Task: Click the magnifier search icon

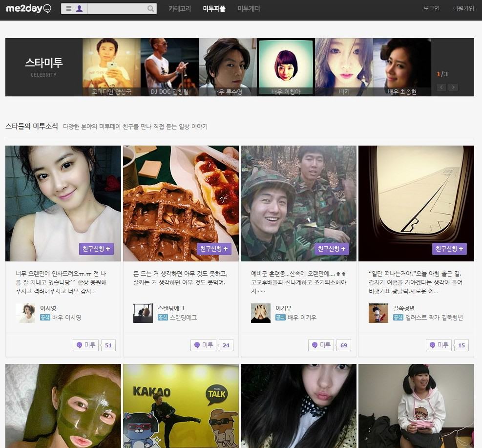Action: point(150,9)
